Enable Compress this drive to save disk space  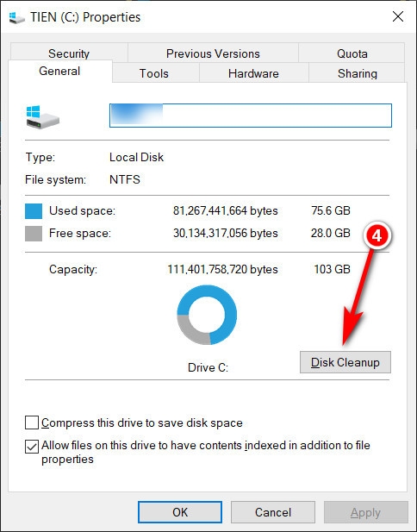(x=32, y=423)
